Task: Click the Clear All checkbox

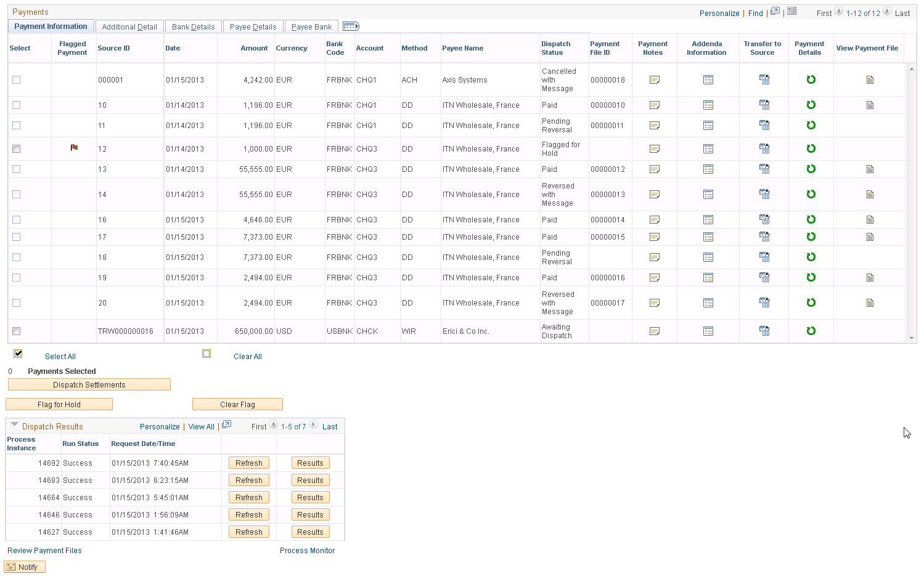Action: (x=206, y=354)
